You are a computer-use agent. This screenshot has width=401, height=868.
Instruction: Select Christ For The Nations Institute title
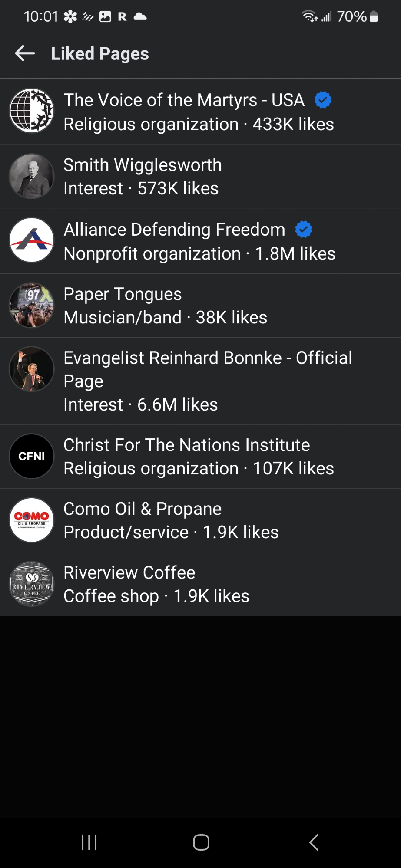click(186, 445)
